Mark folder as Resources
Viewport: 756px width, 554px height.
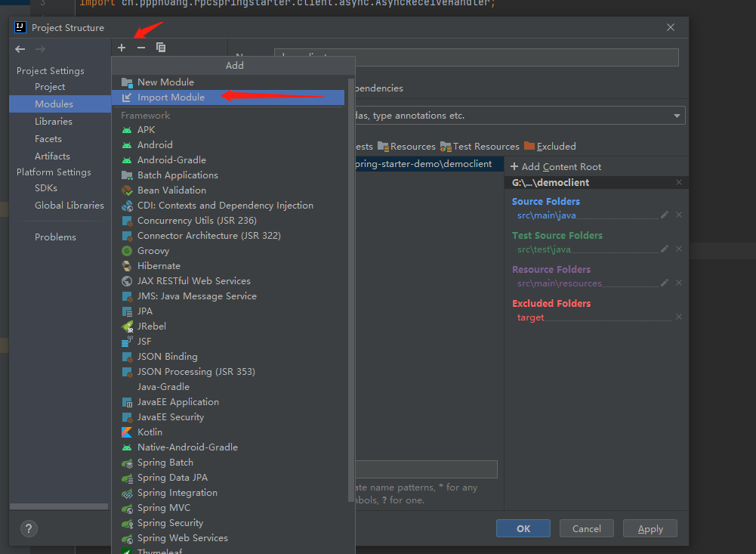(406, 146)
